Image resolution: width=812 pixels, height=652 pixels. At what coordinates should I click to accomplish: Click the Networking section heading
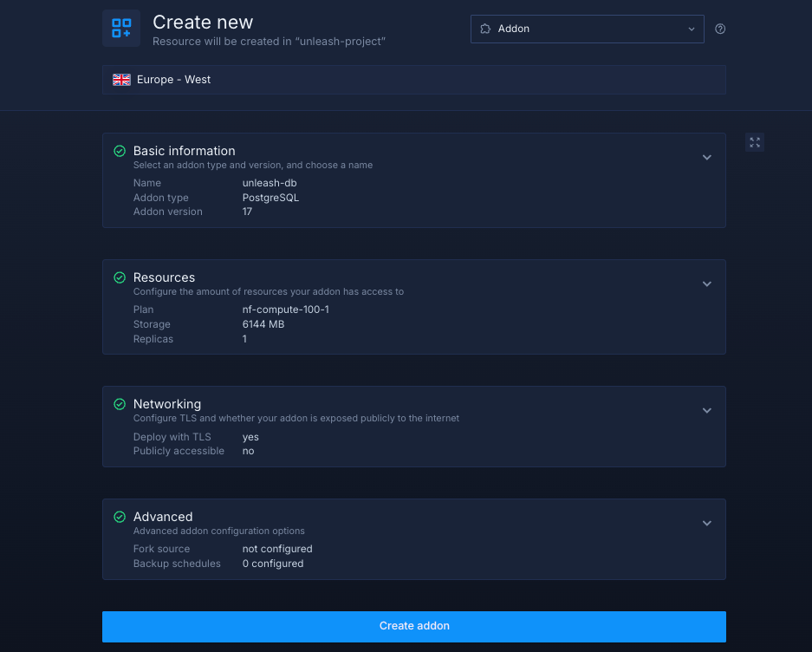(166, 404)
